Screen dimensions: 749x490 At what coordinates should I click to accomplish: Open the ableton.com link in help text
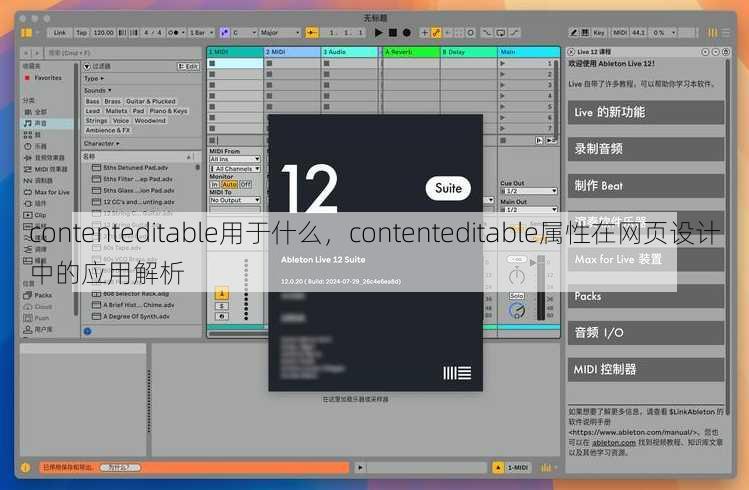tap(614, 443)
